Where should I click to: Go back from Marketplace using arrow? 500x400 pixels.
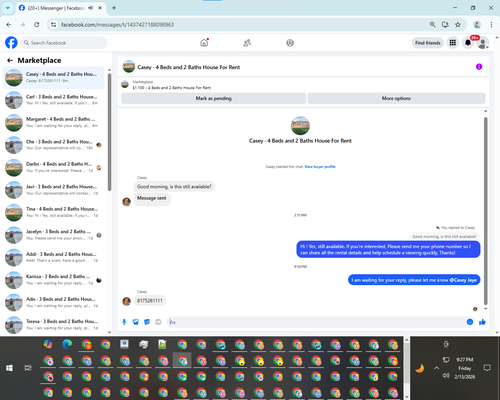pyautogui.click(x=10, y=60)
